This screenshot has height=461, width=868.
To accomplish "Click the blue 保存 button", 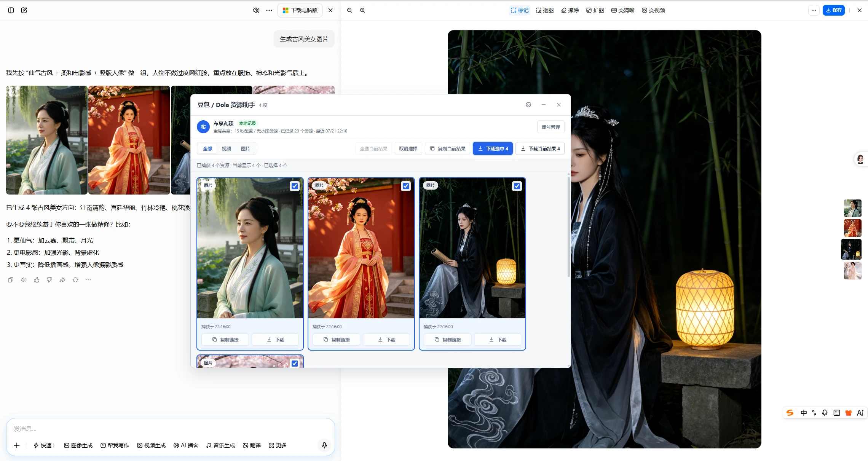I will tap(833, 10).
